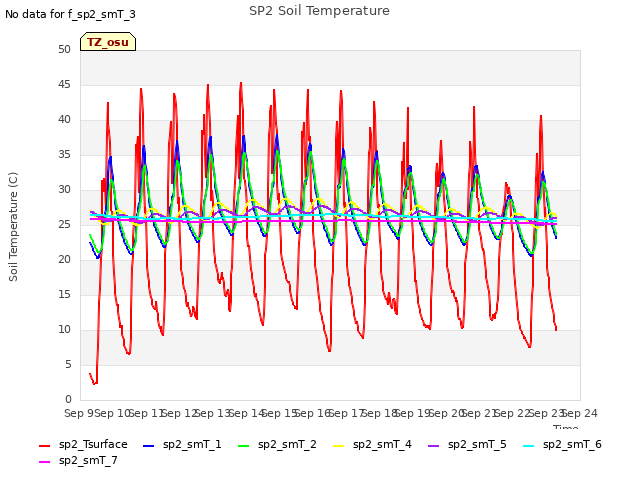
Task: Click the y-axis tick label 50
Action: pyautogui.click(x=64, y=49)
